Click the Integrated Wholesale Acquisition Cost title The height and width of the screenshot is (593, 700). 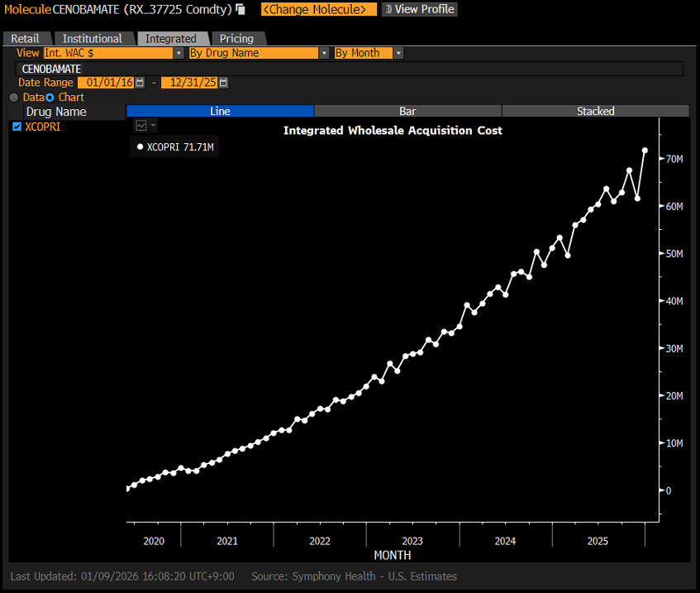coord(393,131)
